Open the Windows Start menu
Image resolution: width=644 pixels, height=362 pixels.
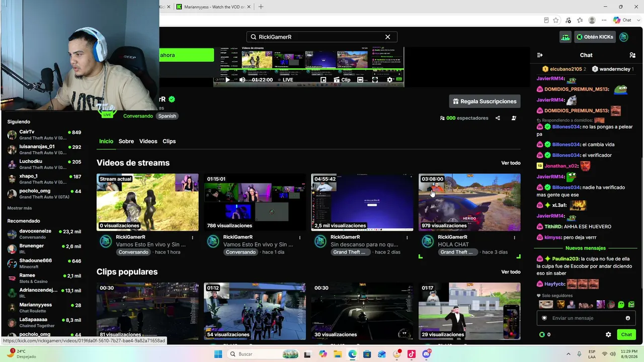[x=218, y=354]
